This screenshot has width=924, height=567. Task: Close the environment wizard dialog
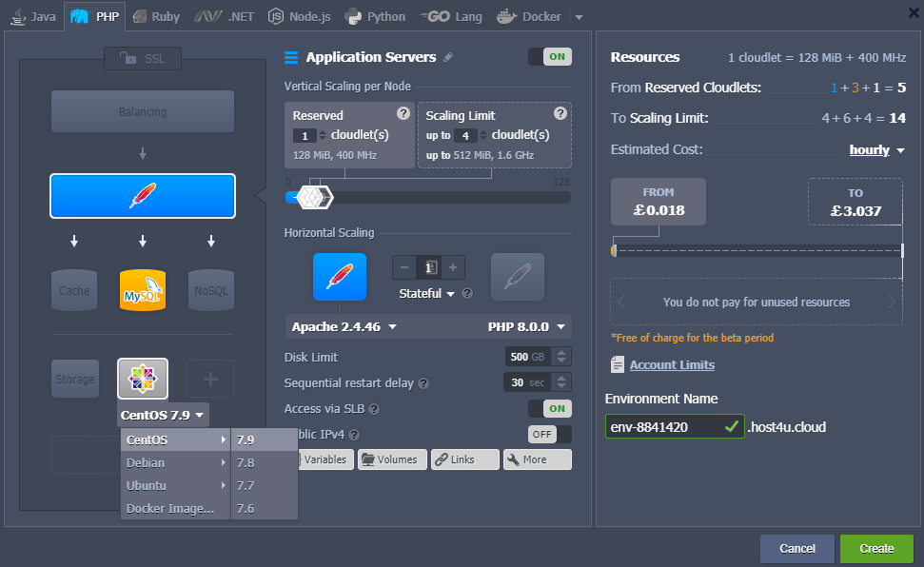[914, 12]
